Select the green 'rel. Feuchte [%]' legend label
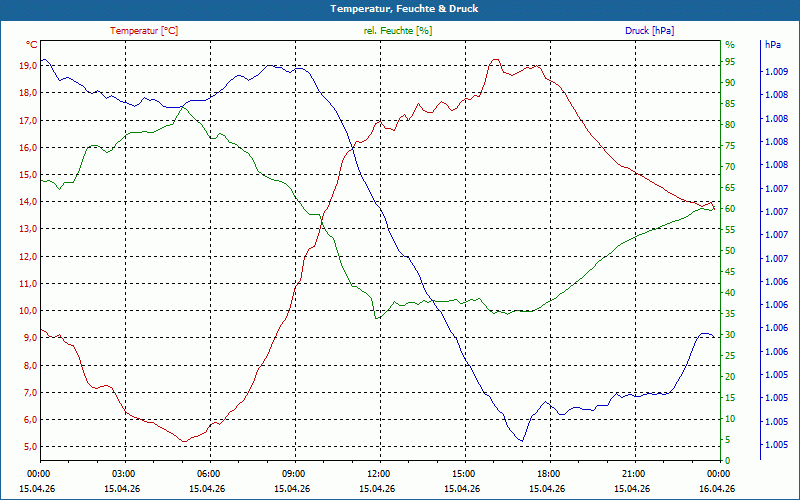The height and width of the screenshot is (500, 800). (398, 31)
